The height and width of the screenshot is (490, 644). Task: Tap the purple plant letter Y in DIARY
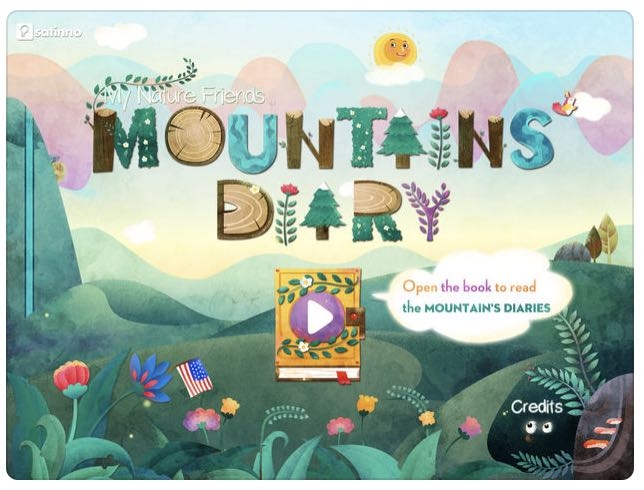point(427,210)
